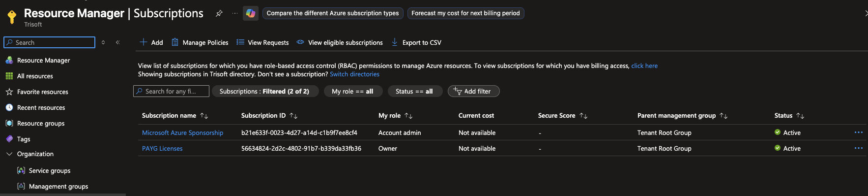Click the Tags icon in the sidebar

9,139
